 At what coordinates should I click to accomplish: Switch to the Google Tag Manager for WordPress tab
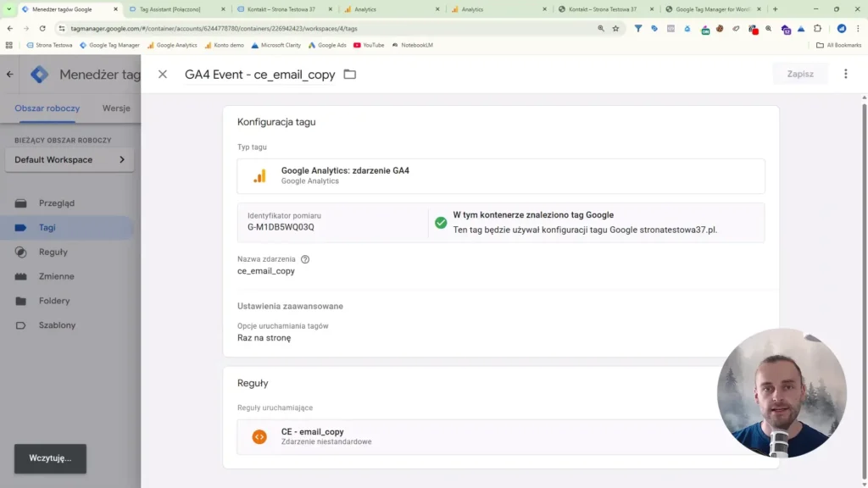(x=712, y=9)
